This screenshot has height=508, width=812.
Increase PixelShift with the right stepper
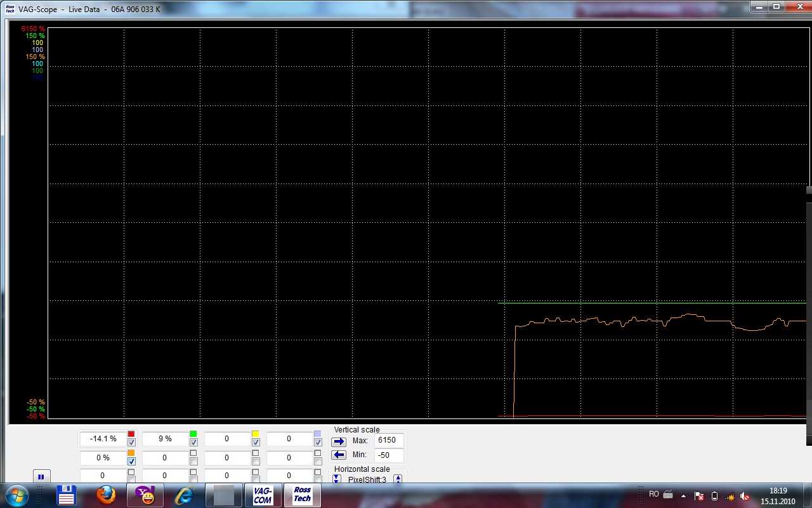(398, 479)
